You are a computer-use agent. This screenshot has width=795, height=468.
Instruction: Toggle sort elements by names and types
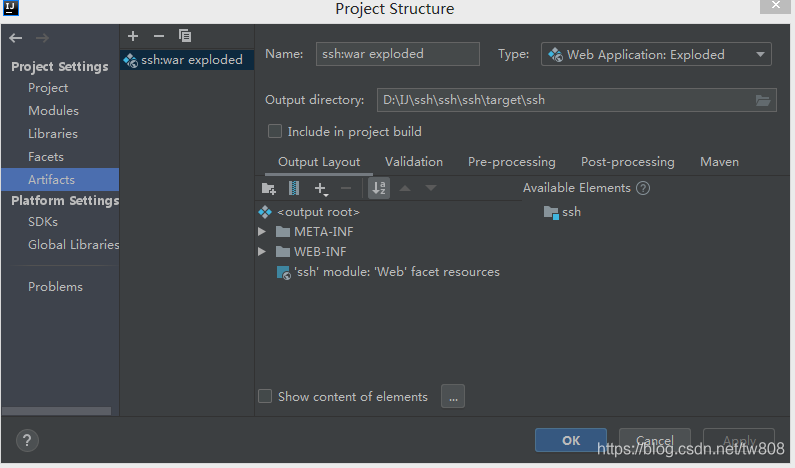point(379,188)
